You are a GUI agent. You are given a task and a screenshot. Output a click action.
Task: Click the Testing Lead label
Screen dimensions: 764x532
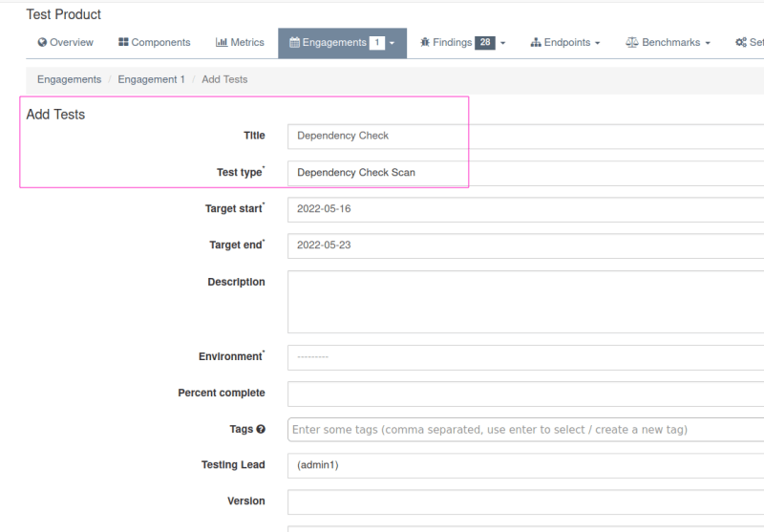(x=233, y=465)
